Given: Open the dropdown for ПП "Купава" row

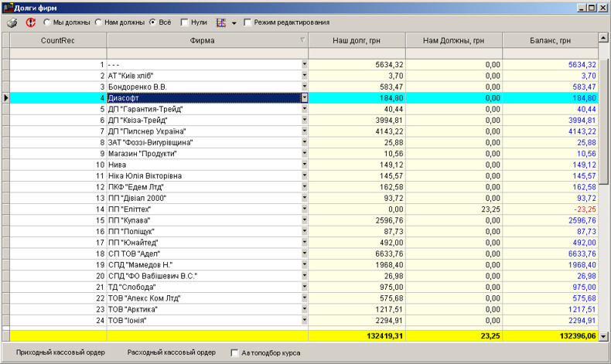Looking at the screenshot, I should [304, 220].
